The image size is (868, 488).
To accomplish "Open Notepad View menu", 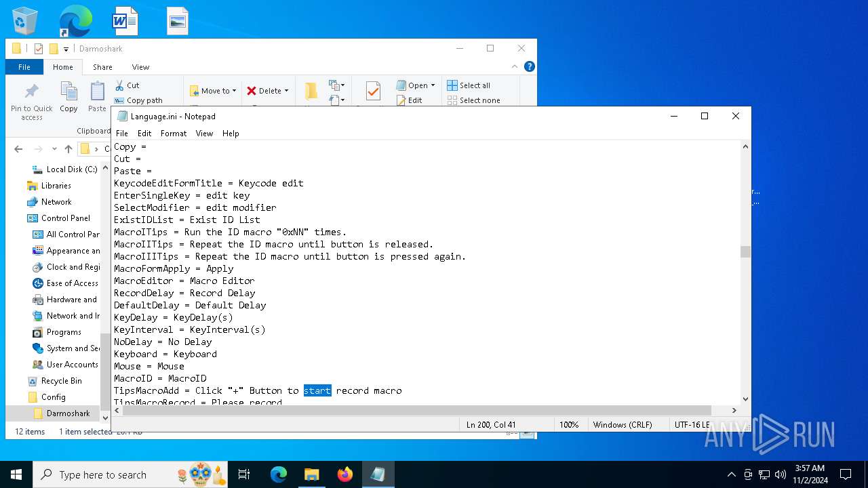I will tap(205, 134).
